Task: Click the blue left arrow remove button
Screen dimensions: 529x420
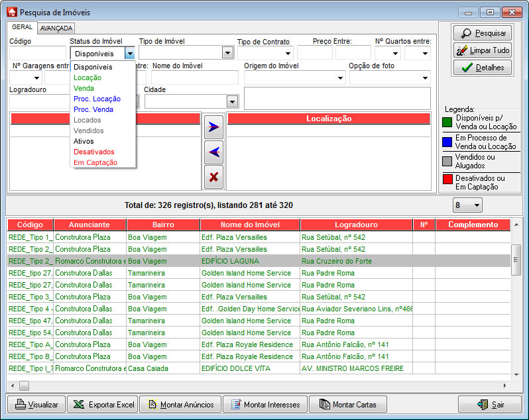Action: [213, 152]
